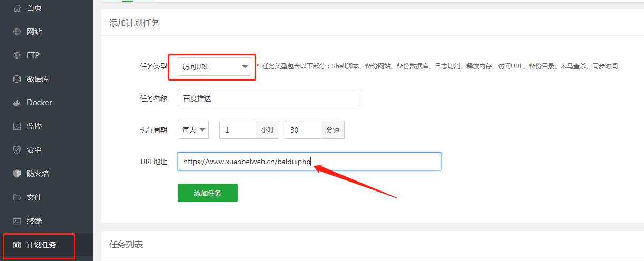Screen dimensions: 644x261
Task: Click the 分钟 input field
Action: coord(303,130)
